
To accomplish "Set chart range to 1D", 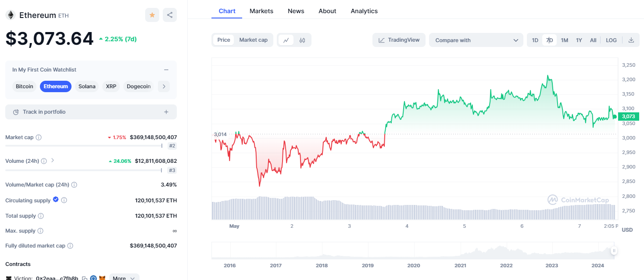I will [x=535, y=40].
